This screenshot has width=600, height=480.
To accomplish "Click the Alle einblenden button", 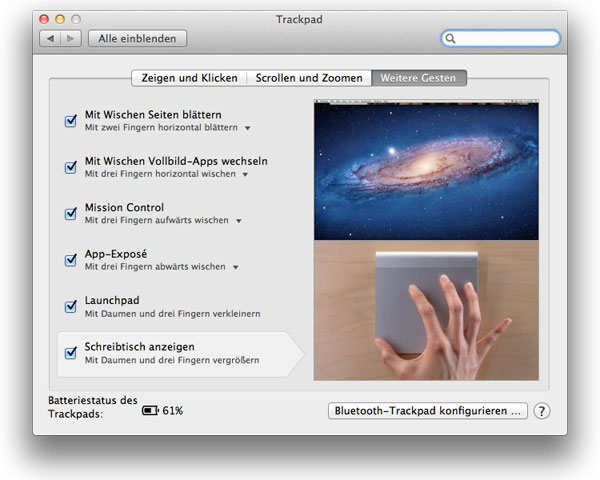I will coord(137,39).
